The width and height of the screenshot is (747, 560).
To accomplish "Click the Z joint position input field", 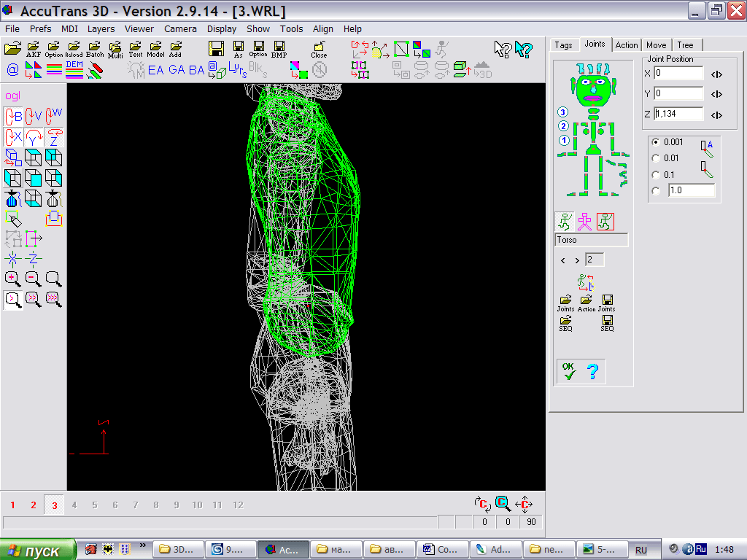I will 678,114.
